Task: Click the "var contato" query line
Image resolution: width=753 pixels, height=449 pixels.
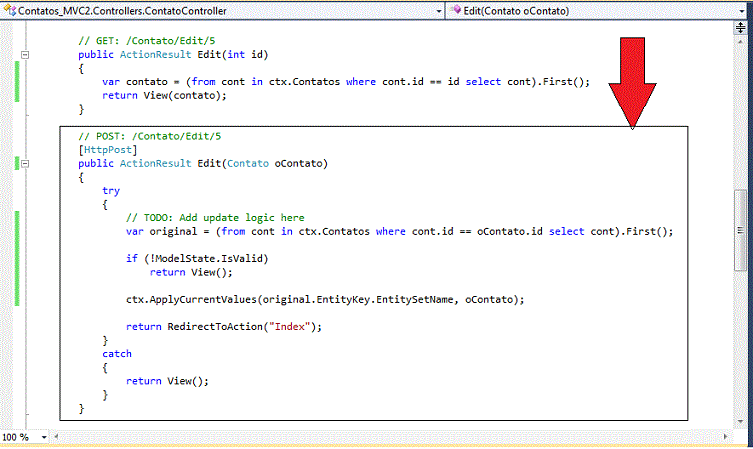Action: tap(346, 82)
